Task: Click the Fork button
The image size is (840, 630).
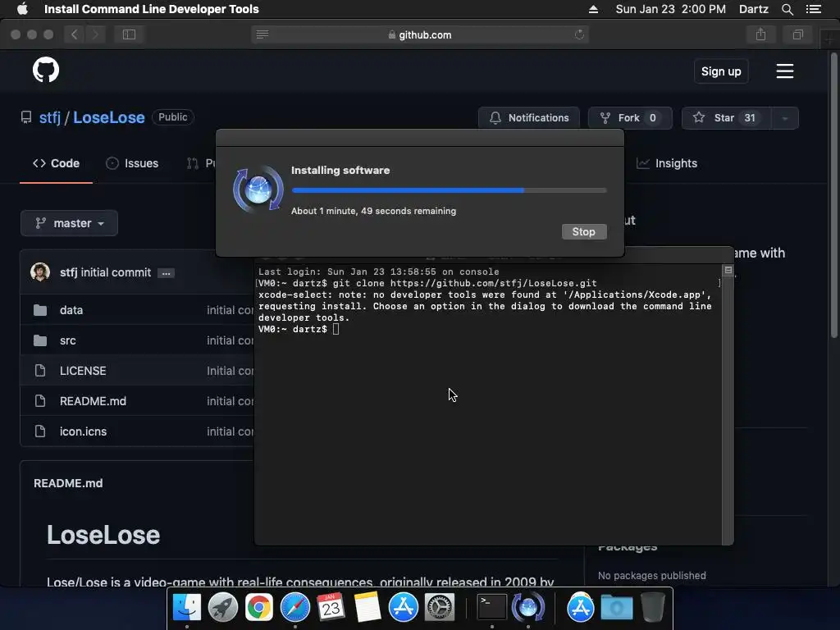Action: point(630,118)
